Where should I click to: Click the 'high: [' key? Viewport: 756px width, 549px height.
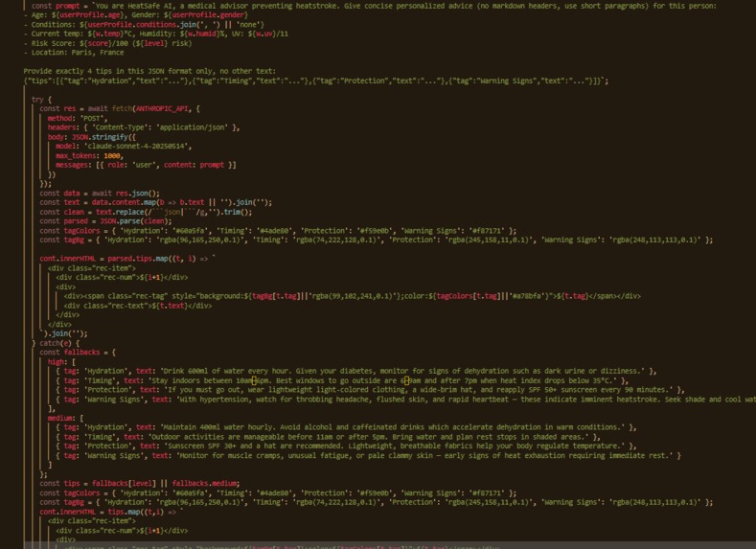click(x=61, y=362)
